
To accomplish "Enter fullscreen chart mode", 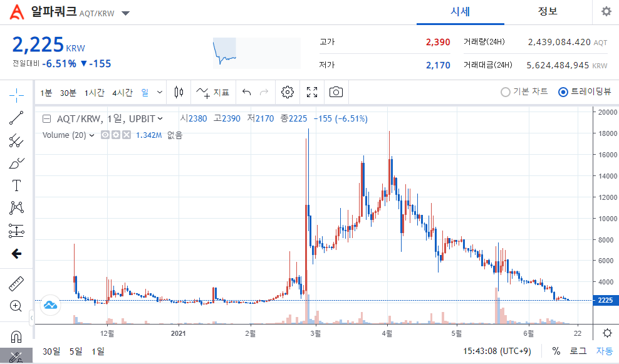I will (312, 92).
